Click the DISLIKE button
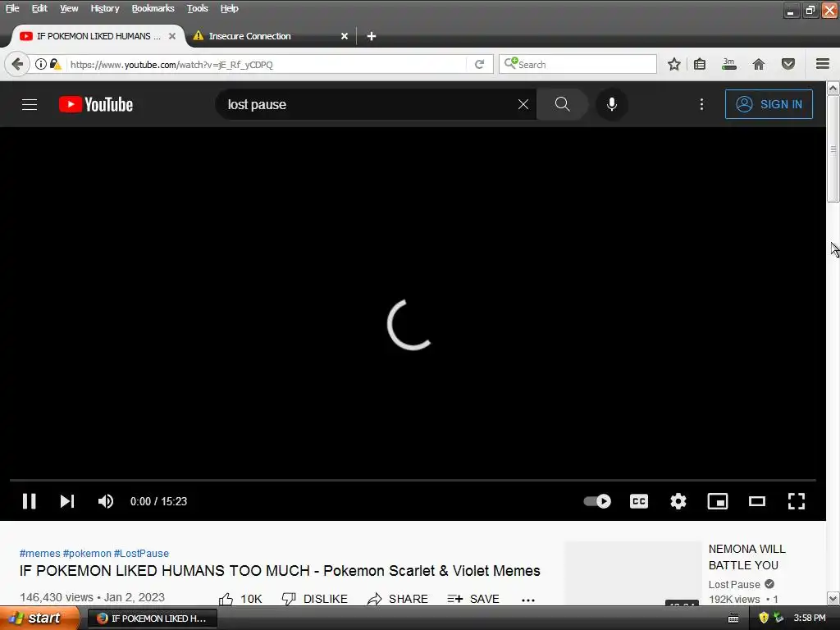The width and height of the screenshot is (840, 630). [314, 598]
